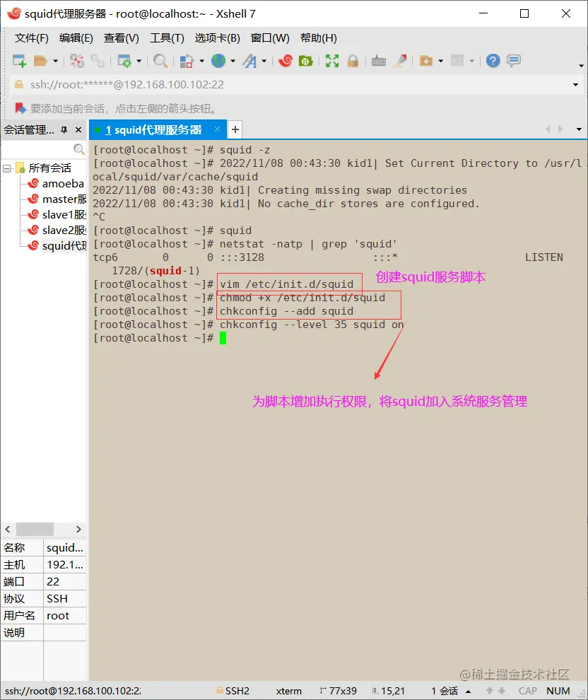Open the 窗口(W) menu
The image size is (588, 700).
(270, 38)
